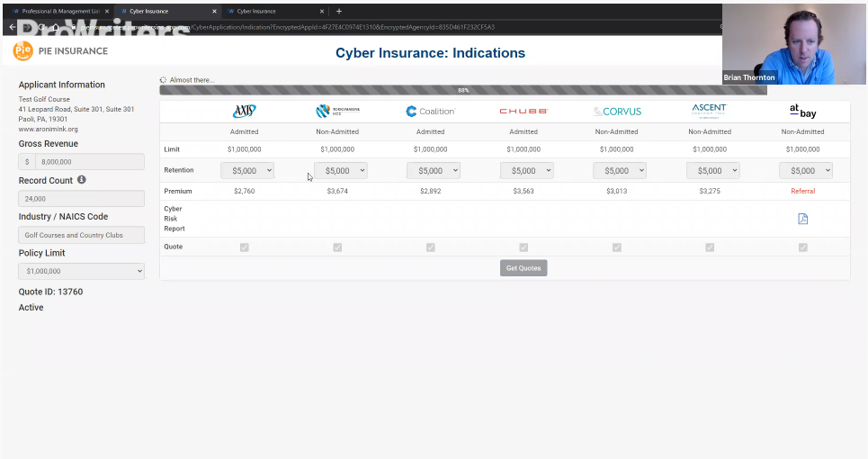Toggle the Quote checkbox for Chubb
868x459 pixels.
click(523, 247)
